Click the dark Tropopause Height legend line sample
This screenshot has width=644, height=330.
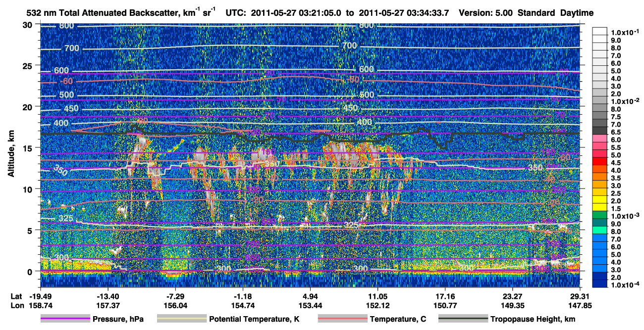(463, 319)
